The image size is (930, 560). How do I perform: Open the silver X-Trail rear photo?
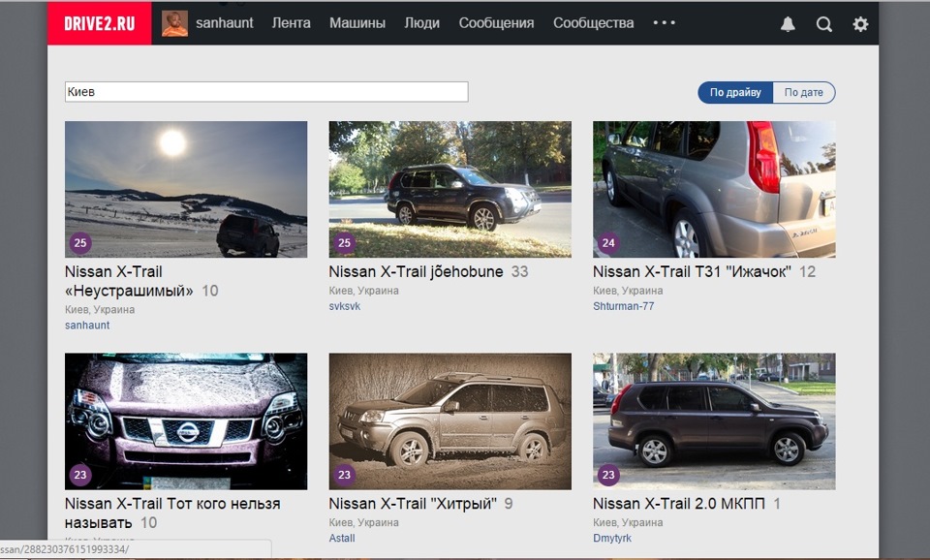pyautogui.click(x=714, y=189)
